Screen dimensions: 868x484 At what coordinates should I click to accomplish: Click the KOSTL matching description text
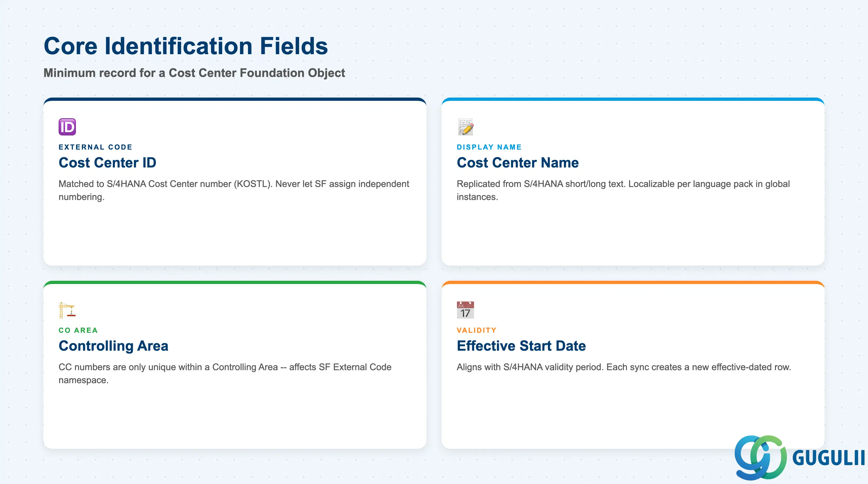[x=234, y=190]
